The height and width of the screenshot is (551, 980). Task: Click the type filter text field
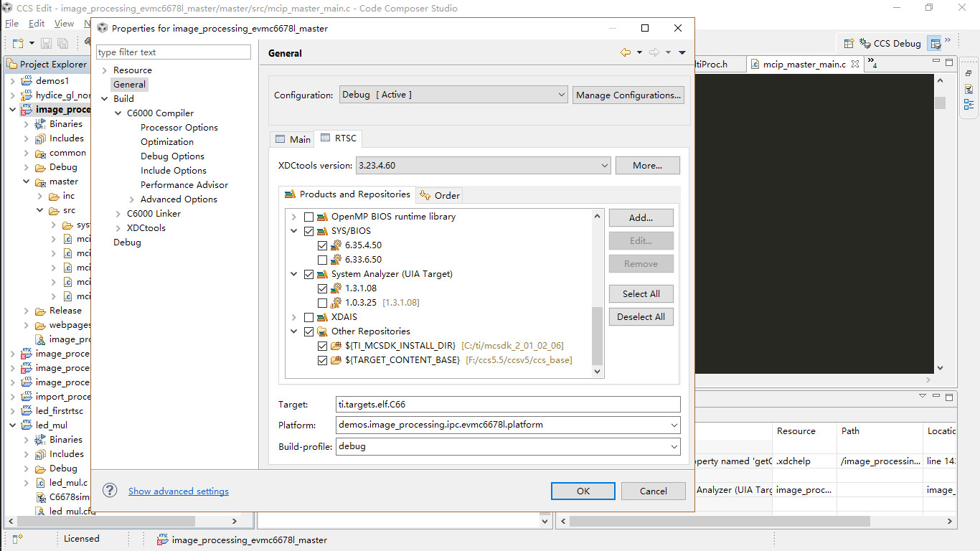coord(174,52)
